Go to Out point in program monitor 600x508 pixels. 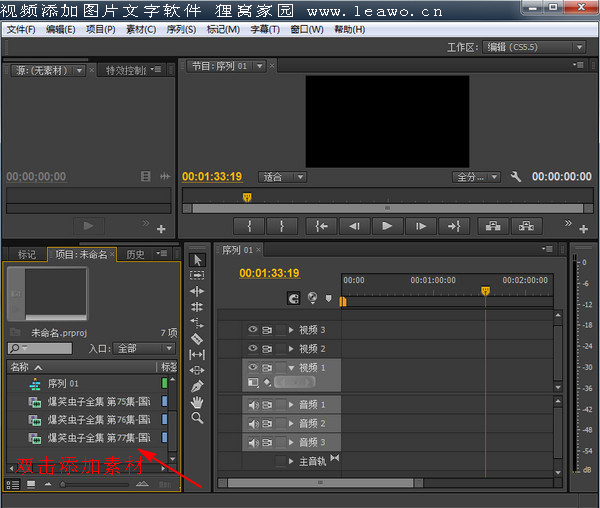(454, 226)
